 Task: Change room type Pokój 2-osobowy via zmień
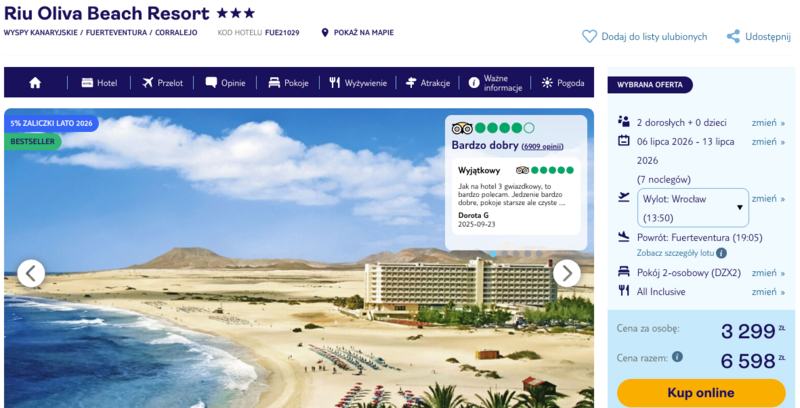tap(768, 273)
